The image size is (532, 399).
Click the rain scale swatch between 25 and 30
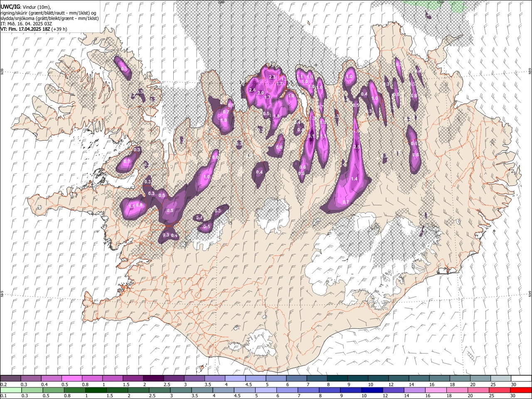tap(500, 390)
